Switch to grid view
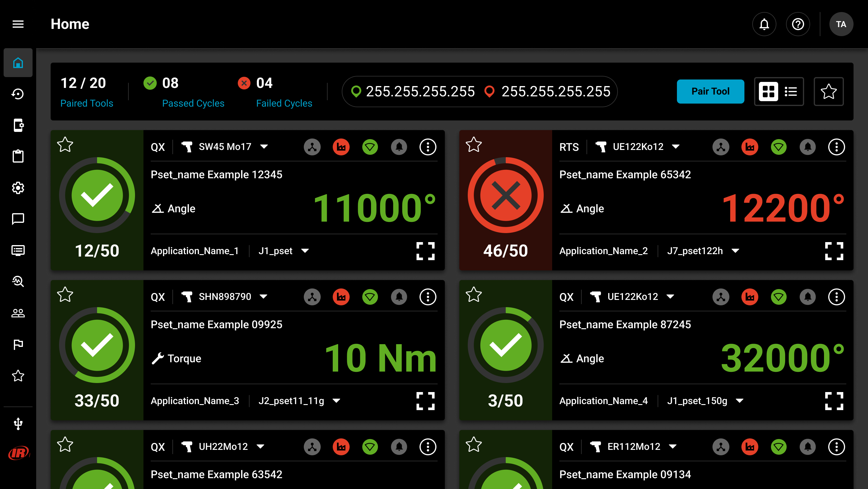Screen dimensions: 868x489 [x=768, y=92]
